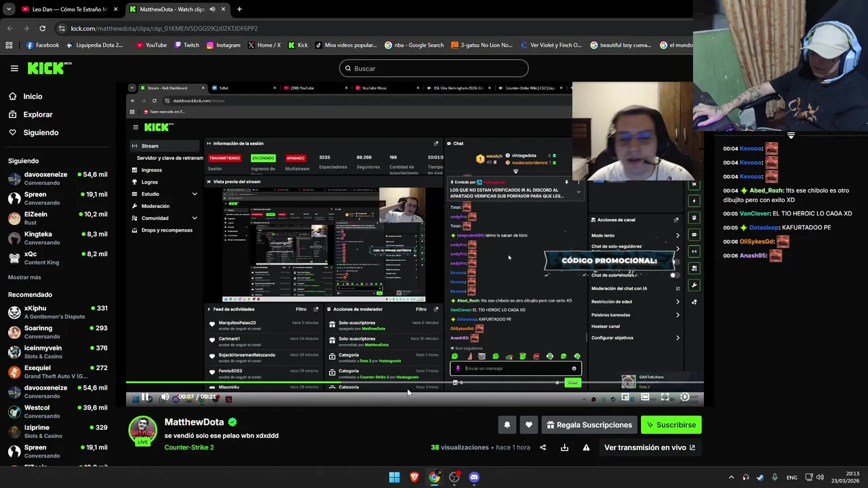Open Siguiendo in the sidebar navigation
Image resolution: width=868 pixels, height=488 pixels.
point(41,133)
